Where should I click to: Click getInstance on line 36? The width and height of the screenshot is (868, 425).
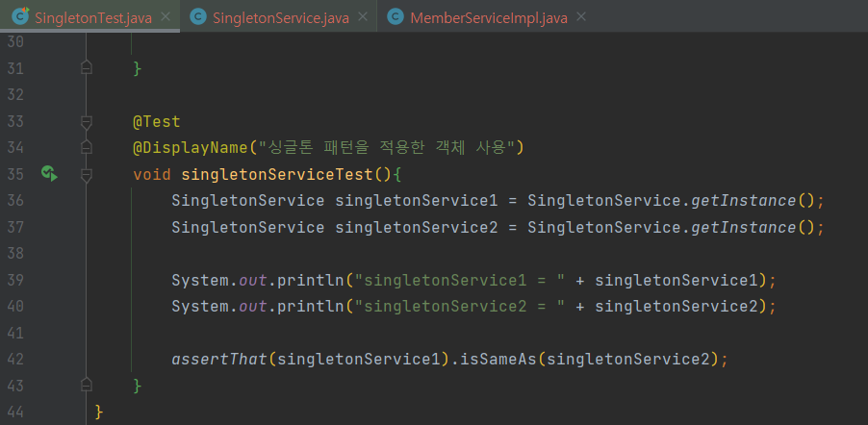744,200
